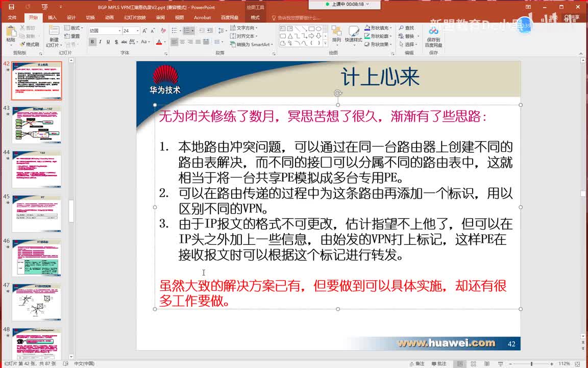Screen dimensions: 588x368
Task: Expand Shape Outline (形状轮廓) options
Action: (x=378, y=36)
